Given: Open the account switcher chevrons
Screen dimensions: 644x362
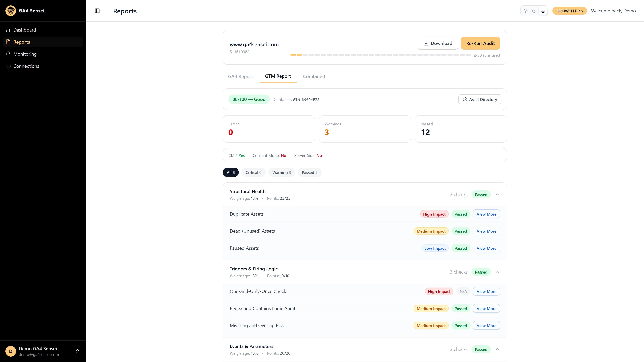Looking at the screenshot, I should click(x=77, y=351).
